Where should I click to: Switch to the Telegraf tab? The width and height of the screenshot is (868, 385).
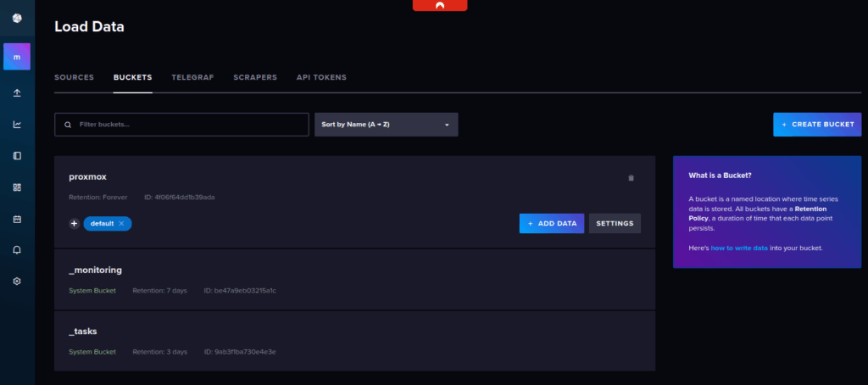click(192, 77)
